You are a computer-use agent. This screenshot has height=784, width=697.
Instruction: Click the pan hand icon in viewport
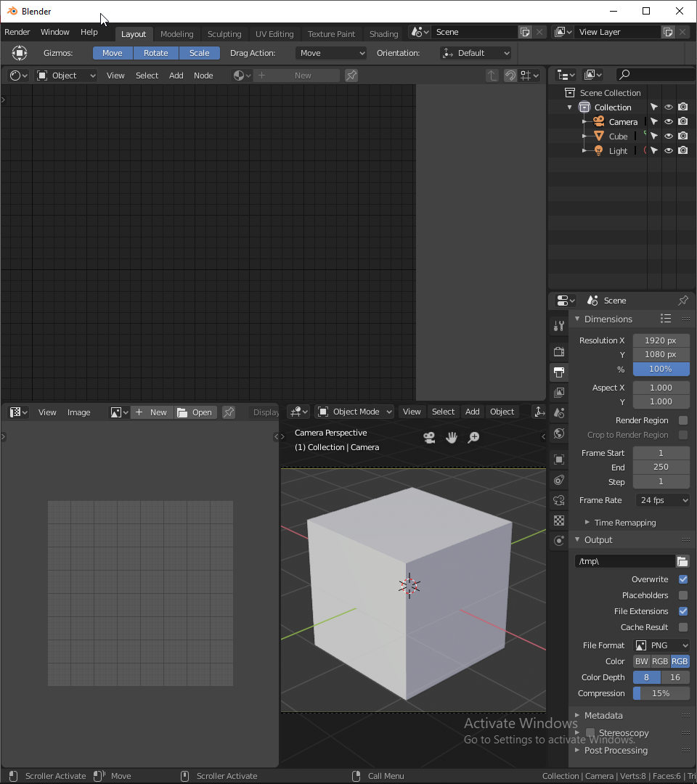click(452, 437)
